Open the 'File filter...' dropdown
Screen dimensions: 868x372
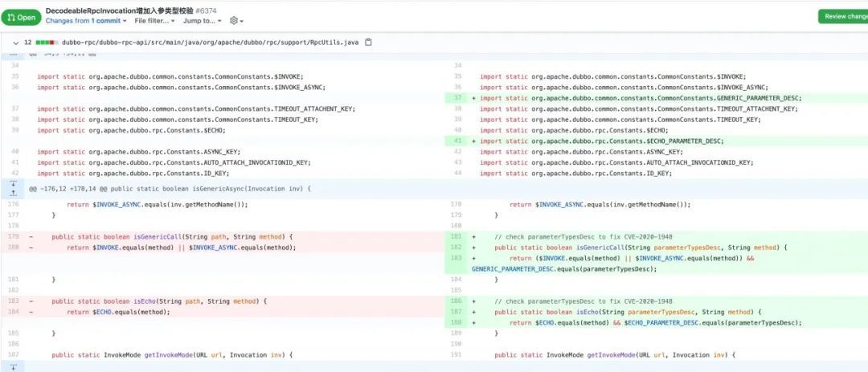(x=155, y=21)
